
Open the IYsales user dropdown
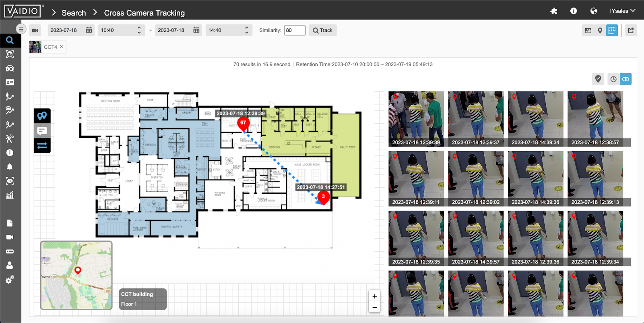[622, 11]
